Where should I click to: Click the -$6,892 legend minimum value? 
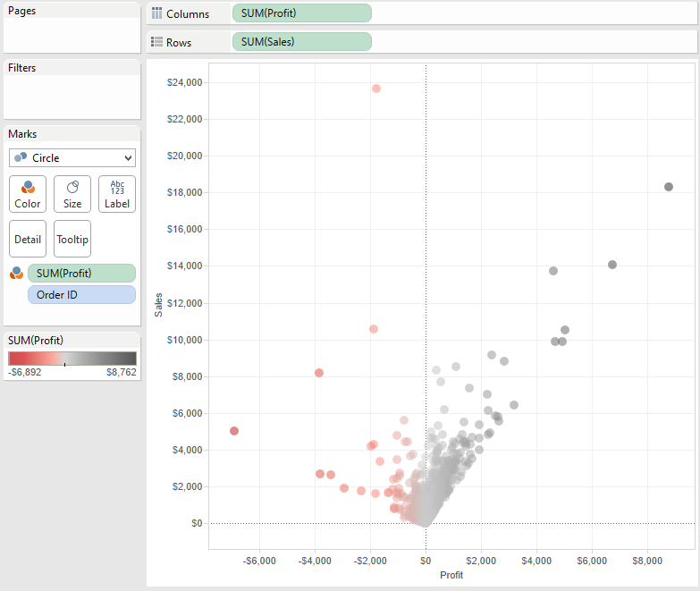coord(24,372)
